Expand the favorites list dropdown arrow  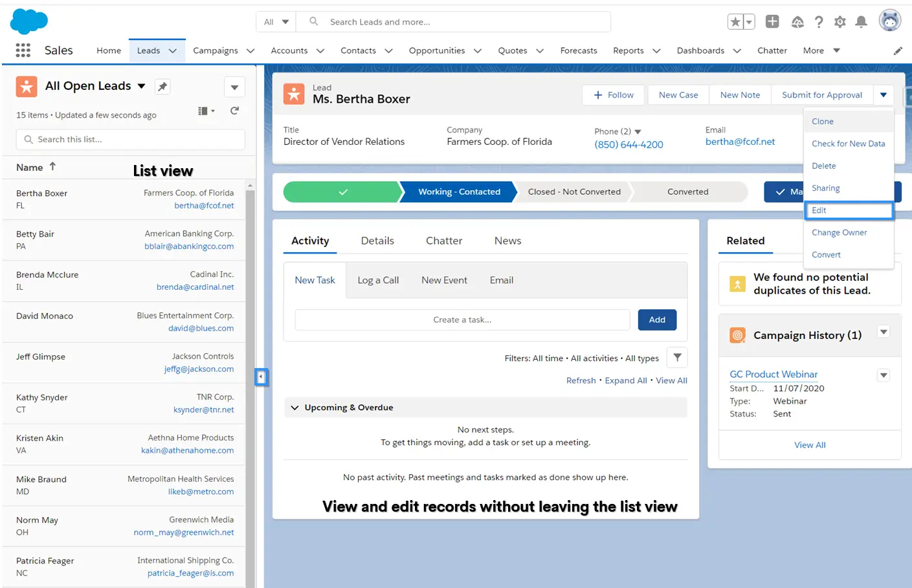(x=749, y=22)
